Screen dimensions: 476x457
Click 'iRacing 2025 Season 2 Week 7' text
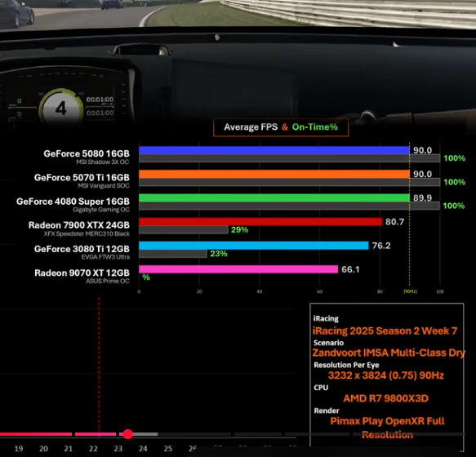click(385, 331)
